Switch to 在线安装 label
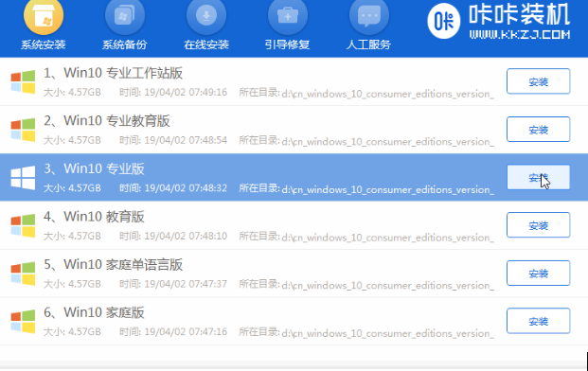The image size is (588, 371). pyautogui.click(x=206, y=45)
